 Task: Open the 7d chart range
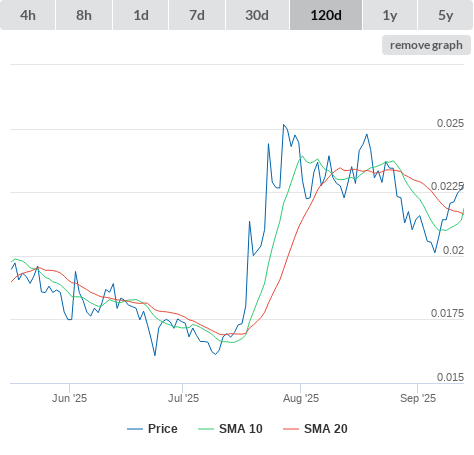(x=197, y=15)
